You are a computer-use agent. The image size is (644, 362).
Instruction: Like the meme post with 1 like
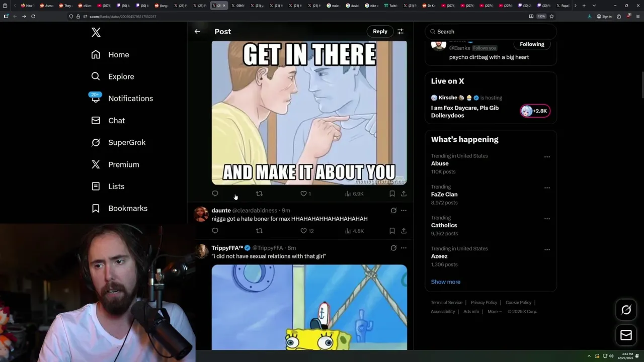305,194
